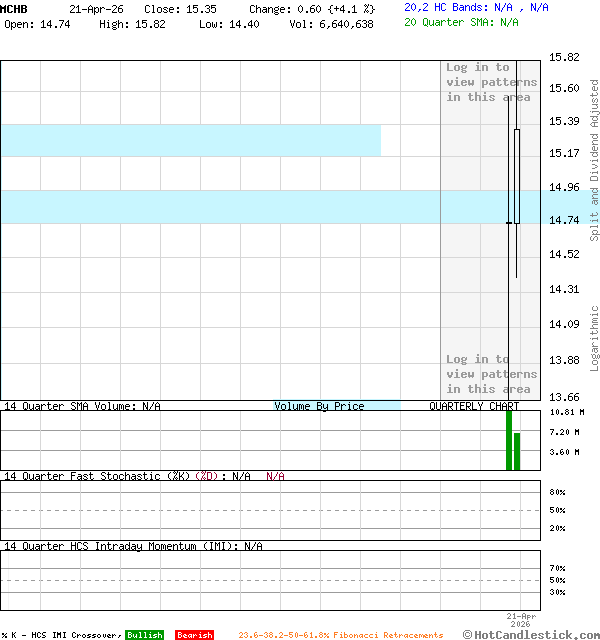Click the shorter green volume bar
The width and height of the screenshot is (600, 640).
[517, 451]
